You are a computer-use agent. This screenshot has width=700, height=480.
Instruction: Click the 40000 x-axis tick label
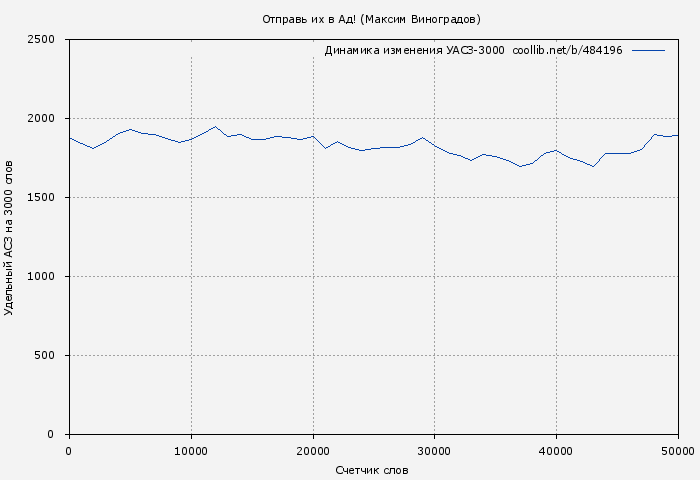click(x=556, y=451)
